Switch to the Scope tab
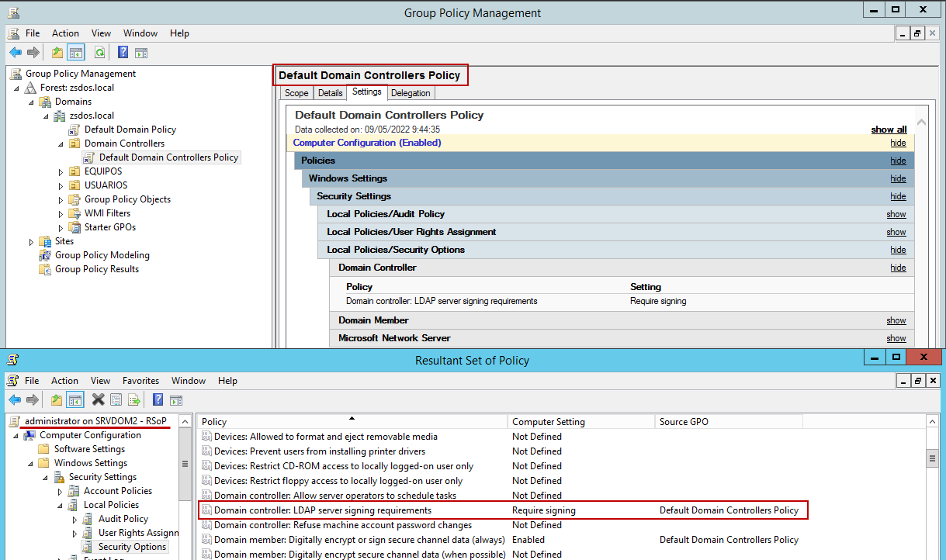 click(296, 93)
